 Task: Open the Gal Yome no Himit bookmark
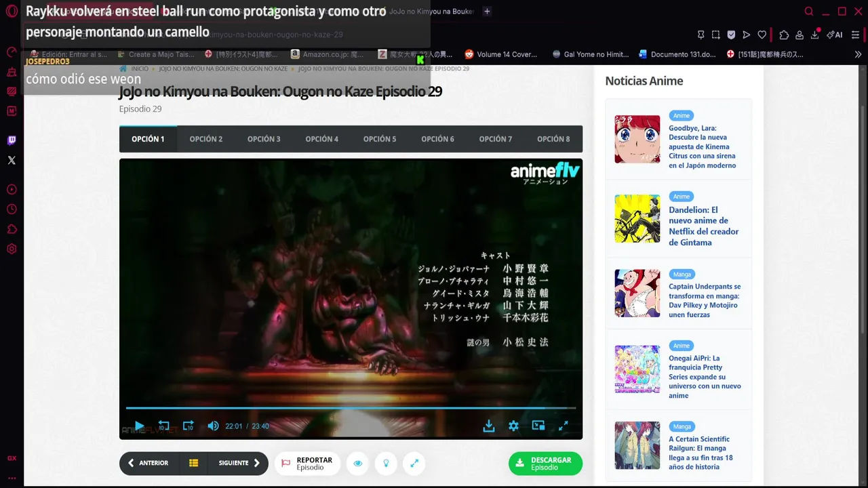click(x=591, y=54)
